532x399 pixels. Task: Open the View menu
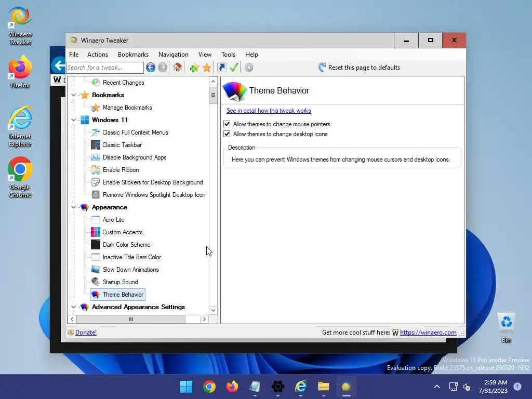205,54
